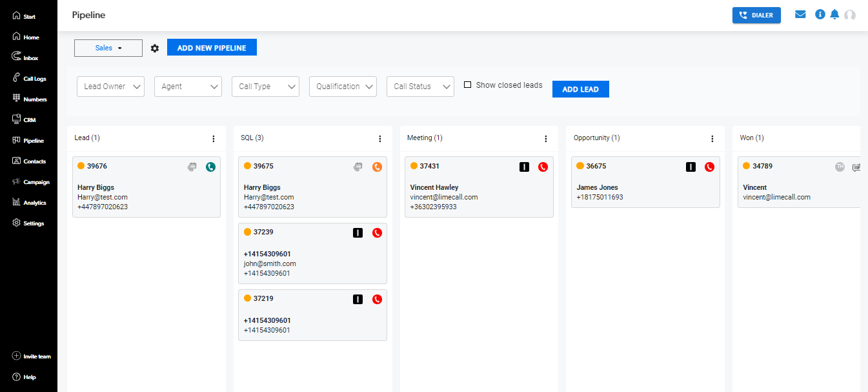Expand the Sales pipeline selector
The width and height of the screenshot is (868, 392).
pyautogui.click(x=108, y=48)
